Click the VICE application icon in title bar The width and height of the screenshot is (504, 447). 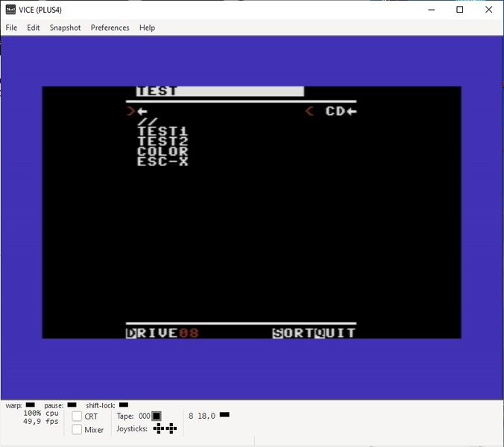pos(10,10)
